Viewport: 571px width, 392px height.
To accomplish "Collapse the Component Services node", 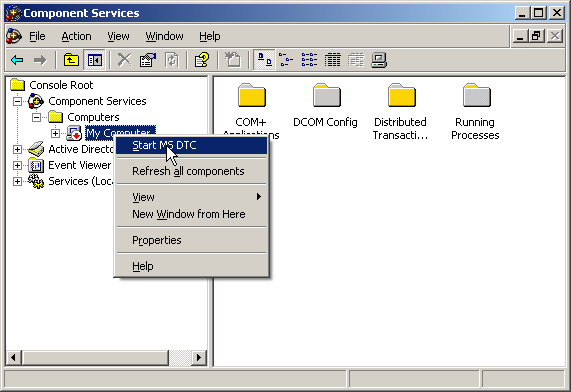I will [17, 101].
